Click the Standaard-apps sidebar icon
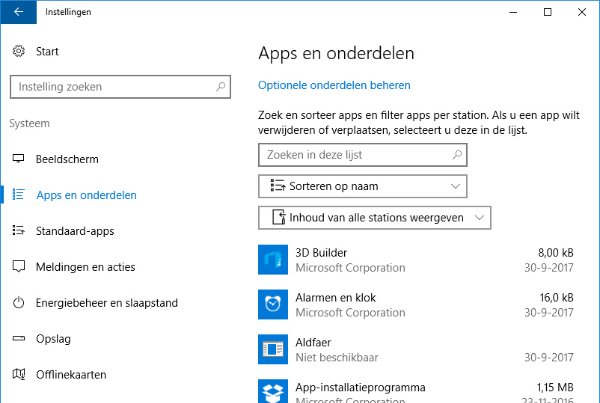Screen dimensions: 600x403 pos(18,231)
